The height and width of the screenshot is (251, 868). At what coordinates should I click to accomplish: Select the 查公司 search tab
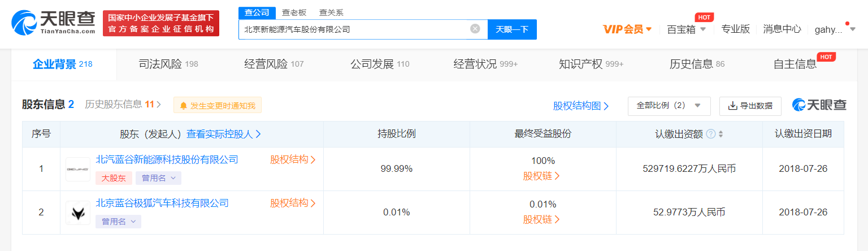click(257, 12)
